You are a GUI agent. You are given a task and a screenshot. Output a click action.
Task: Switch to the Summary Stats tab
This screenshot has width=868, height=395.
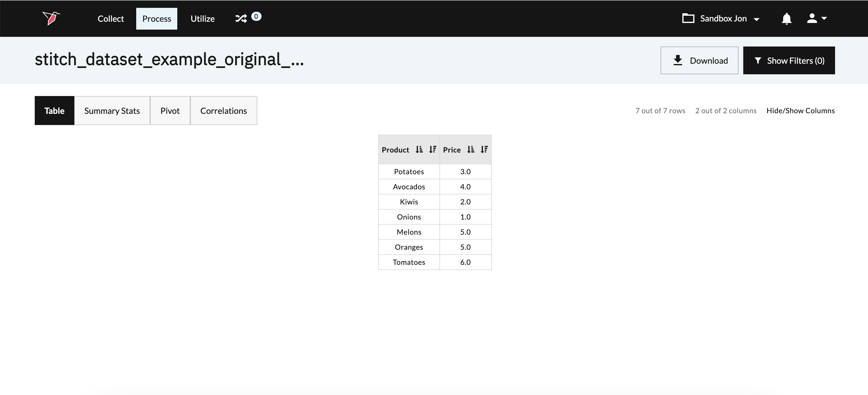pos(112,111)
